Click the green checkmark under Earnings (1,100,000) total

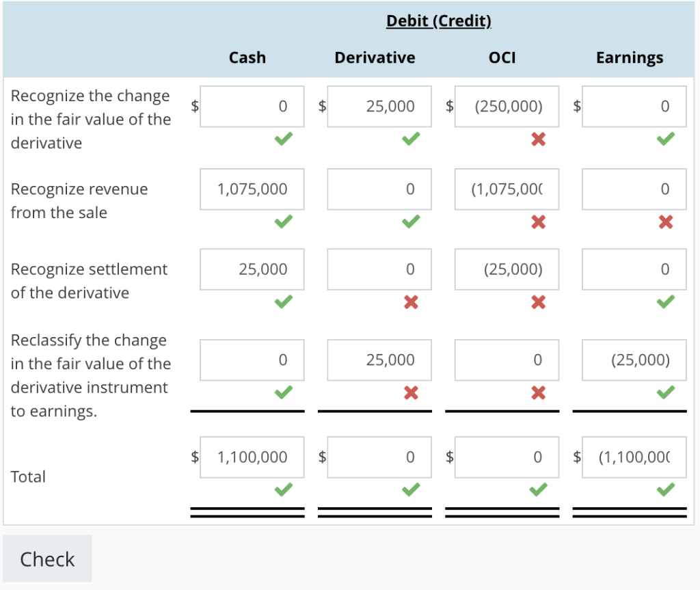pyautogui.click(x=665, y=489)
